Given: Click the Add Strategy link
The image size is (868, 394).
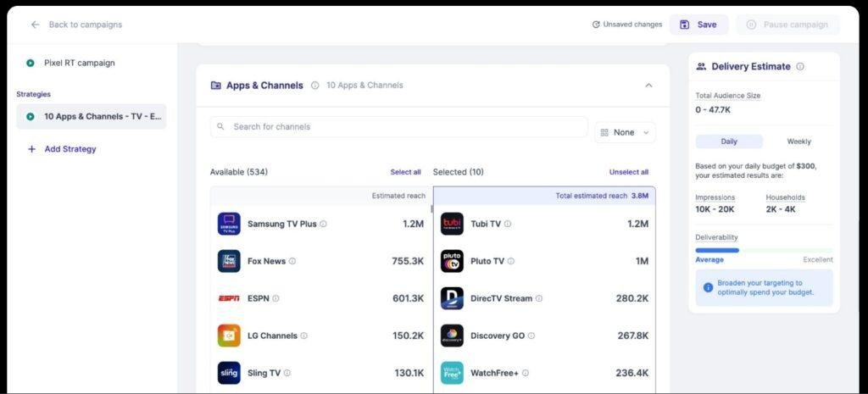Looking at the screenshot, I should point(70,149).
